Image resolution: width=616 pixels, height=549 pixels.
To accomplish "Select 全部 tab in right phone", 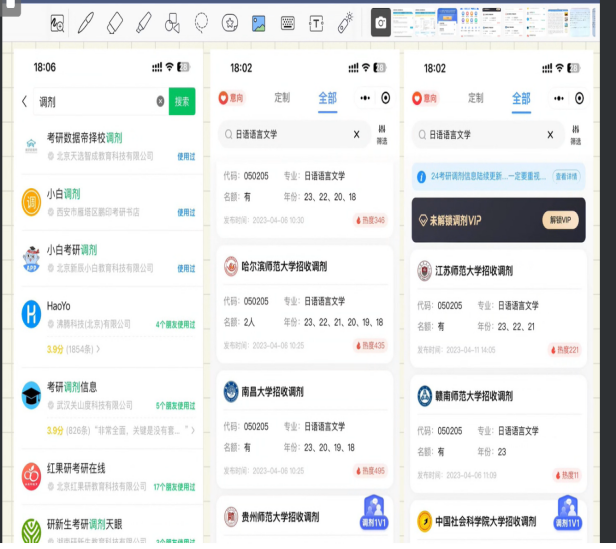I will coord(521,98).
